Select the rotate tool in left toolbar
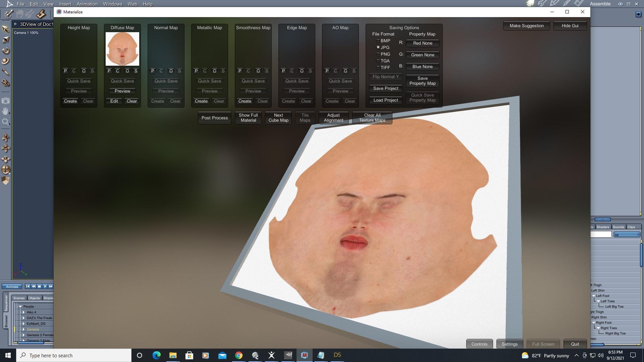644x362 pixels. click(x=6, y=51)
